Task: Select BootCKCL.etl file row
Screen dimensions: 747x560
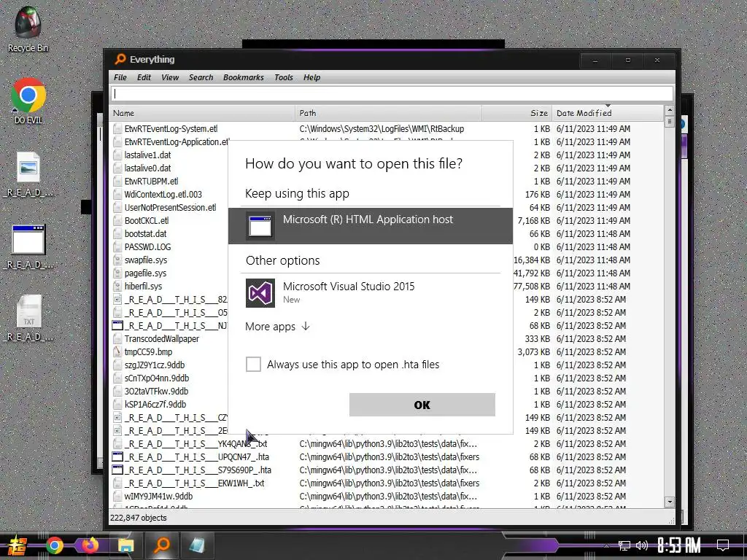Action: pyautogui.click(x=387, y=220)
